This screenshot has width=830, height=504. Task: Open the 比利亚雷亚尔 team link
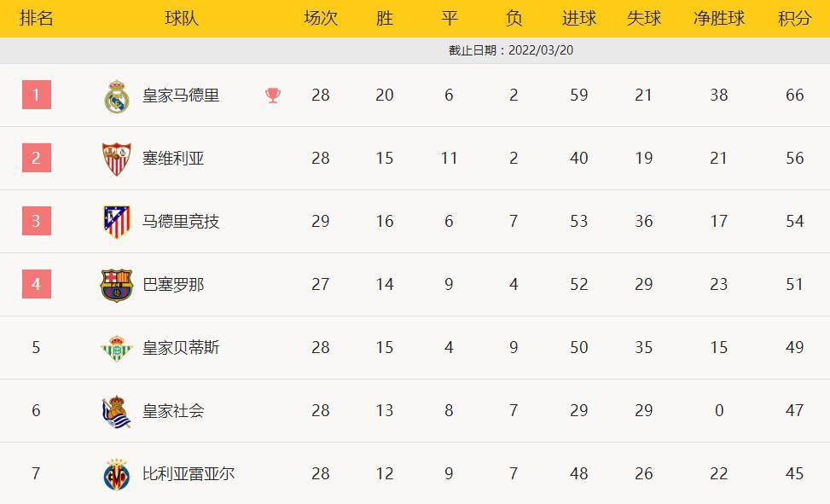click(189, 474)
